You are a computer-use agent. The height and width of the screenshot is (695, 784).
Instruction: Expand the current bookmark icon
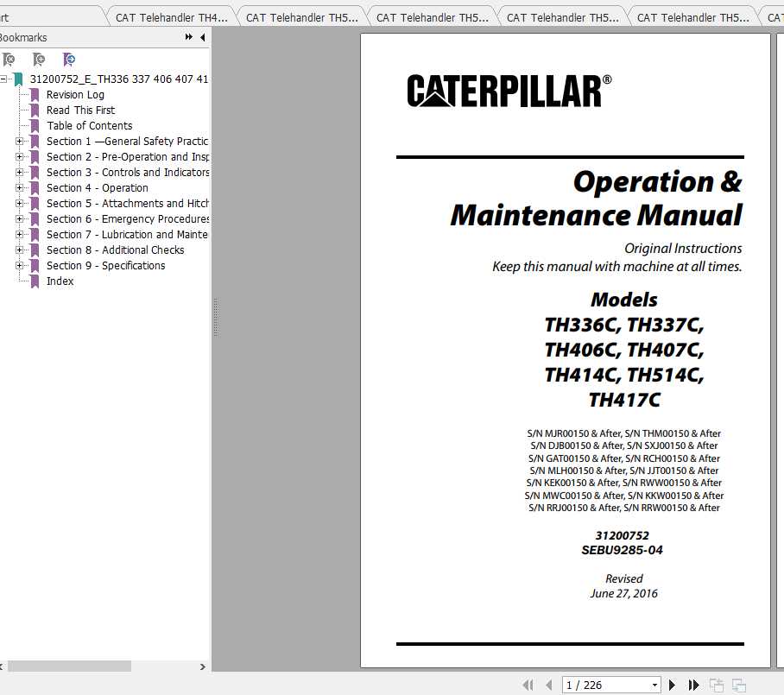(68, 59)
